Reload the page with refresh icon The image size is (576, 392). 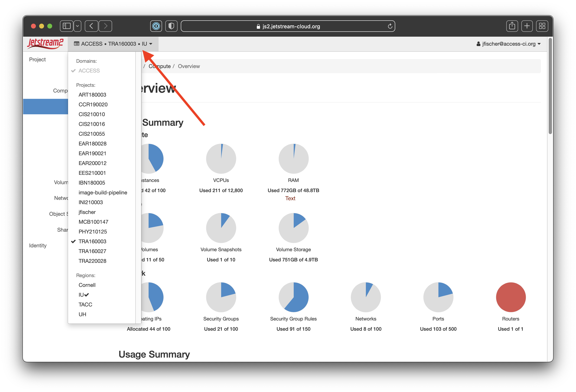390,26
